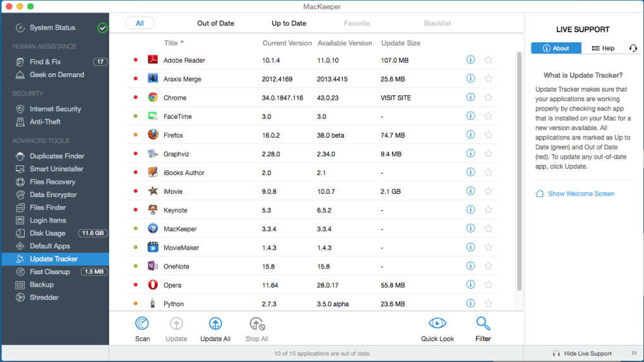The width and height of the screenshot is (644, 362).
Task: Open info icon for iMovie
Action: [x=470, y=191]
